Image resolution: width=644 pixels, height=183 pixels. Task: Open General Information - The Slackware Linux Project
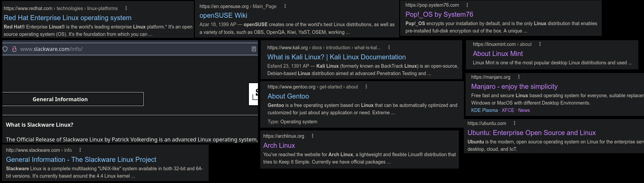click(81, 160)
